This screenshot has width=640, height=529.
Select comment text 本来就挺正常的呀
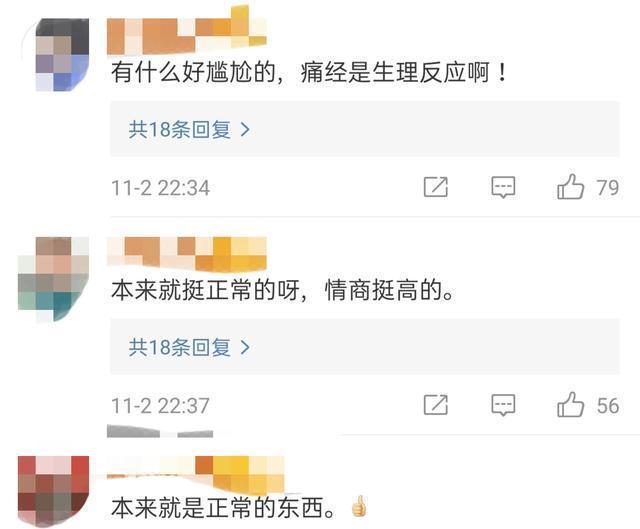coord(205,290)
